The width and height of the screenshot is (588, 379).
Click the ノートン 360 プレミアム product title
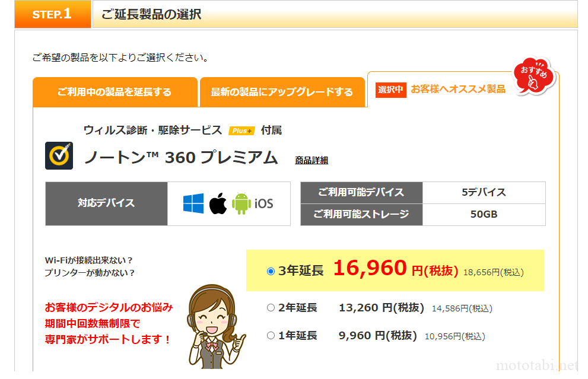click(181, 157)
